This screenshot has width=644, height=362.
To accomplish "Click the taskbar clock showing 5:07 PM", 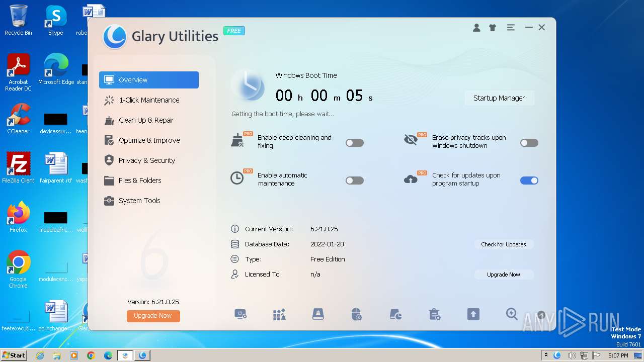I will point(618,355).
